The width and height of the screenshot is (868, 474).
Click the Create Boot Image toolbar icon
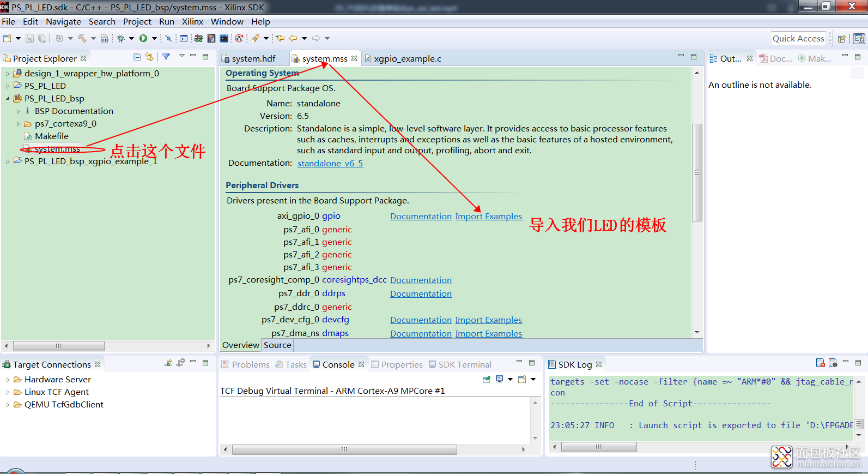pyautogui.click(x=211, y=38)
